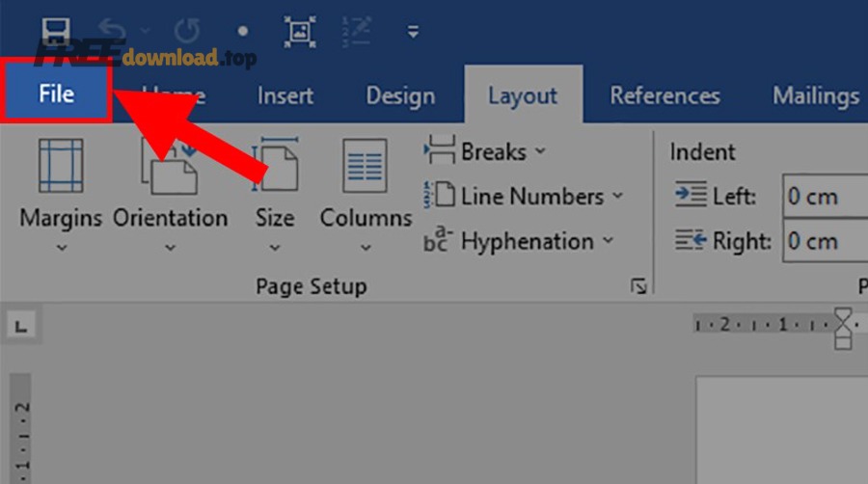Expand the Margins dropdown chevron
The height and width of the screenshot is (484, 868).
click(62, 248)
